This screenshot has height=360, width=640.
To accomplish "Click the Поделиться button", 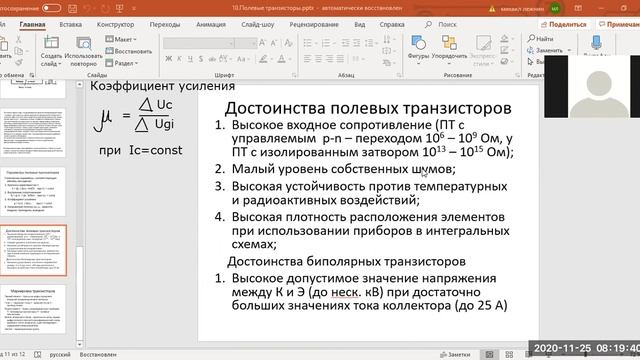I will (564, 24).
